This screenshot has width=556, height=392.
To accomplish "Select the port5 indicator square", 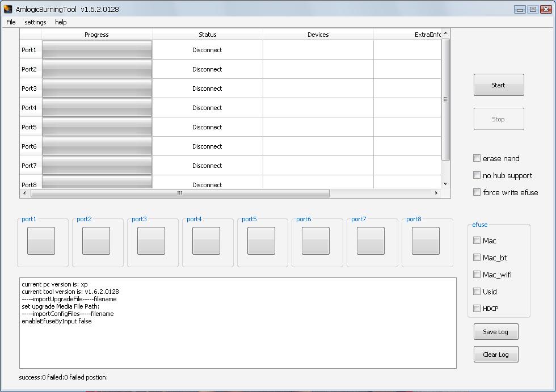I will tap(261, 241).
